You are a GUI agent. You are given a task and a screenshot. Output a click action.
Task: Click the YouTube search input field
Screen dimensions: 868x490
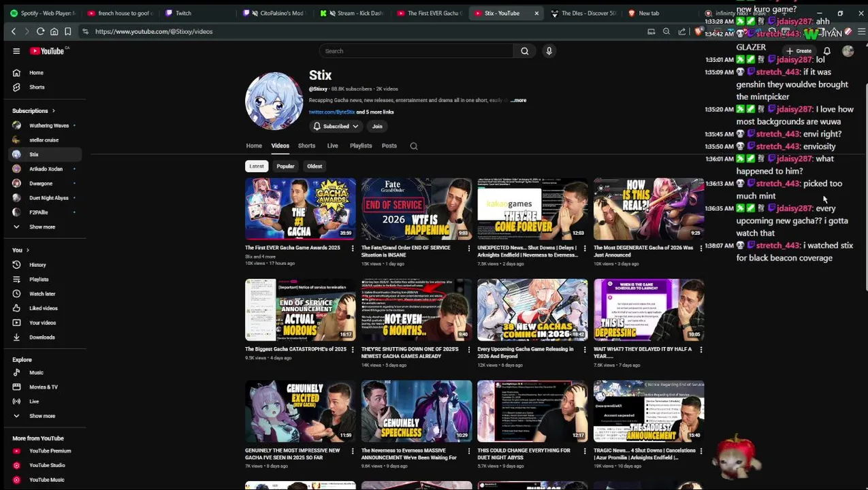(416, 51)
